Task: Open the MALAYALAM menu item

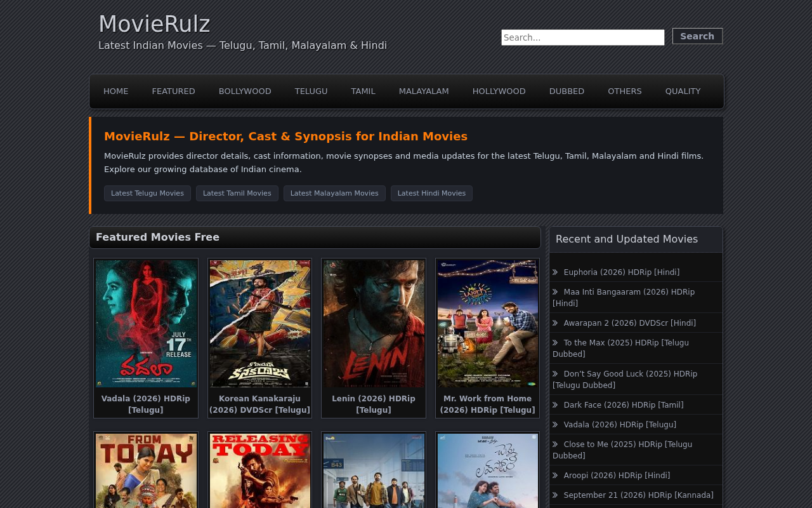Action: pos(424,91)
